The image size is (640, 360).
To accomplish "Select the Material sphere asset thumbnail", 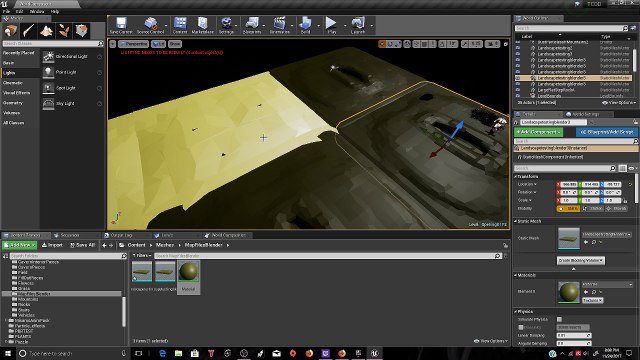I will coord(188,271).
